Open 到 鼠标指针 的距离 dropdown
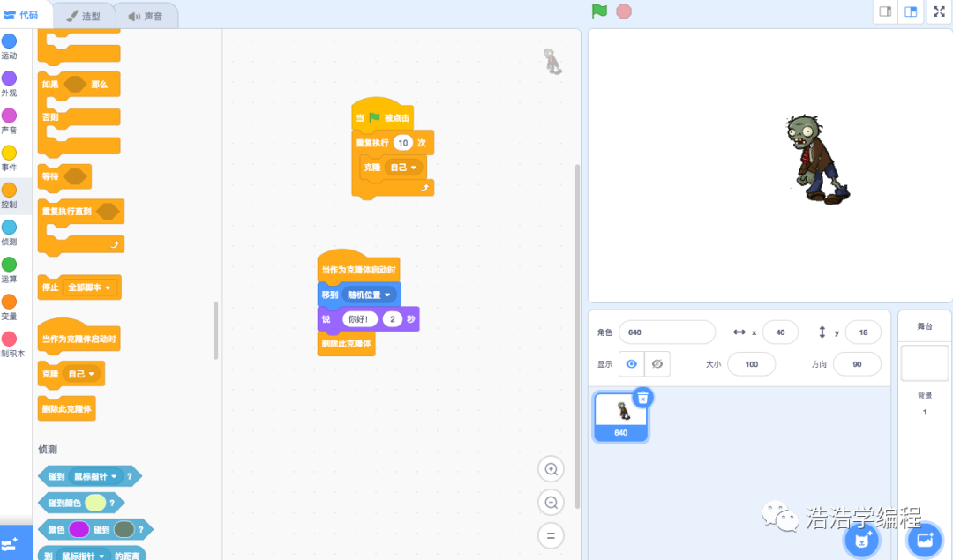The height and width of the screenshot is (560, 953). [83, 555]
